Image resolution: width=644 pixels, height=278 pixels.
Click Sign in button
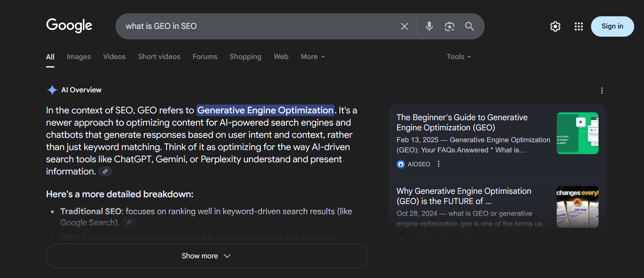(x=612, y=26)
